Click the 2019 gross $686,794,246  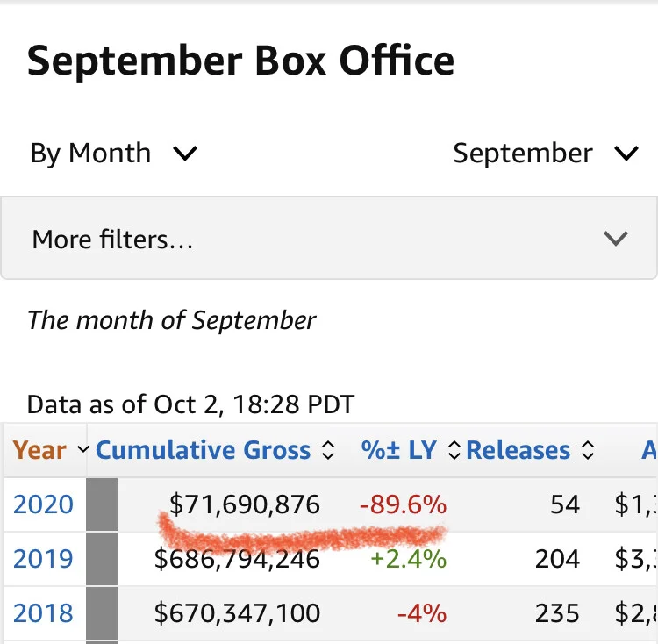(237, 558)
